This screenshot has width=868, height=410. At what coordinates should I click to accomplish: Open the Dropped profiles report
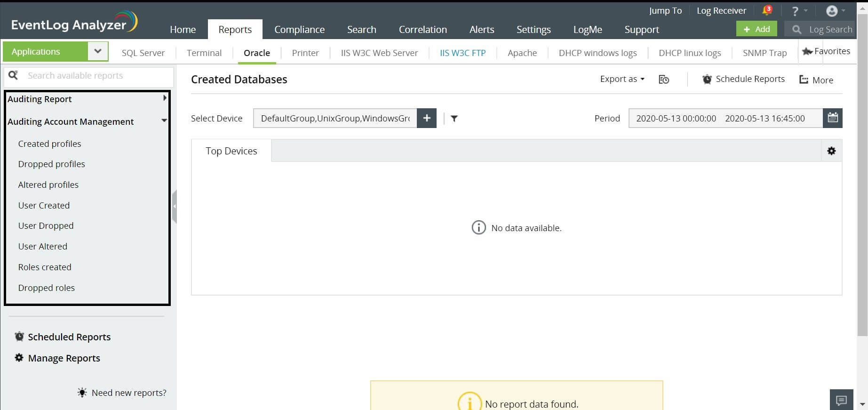pos(51,164)
